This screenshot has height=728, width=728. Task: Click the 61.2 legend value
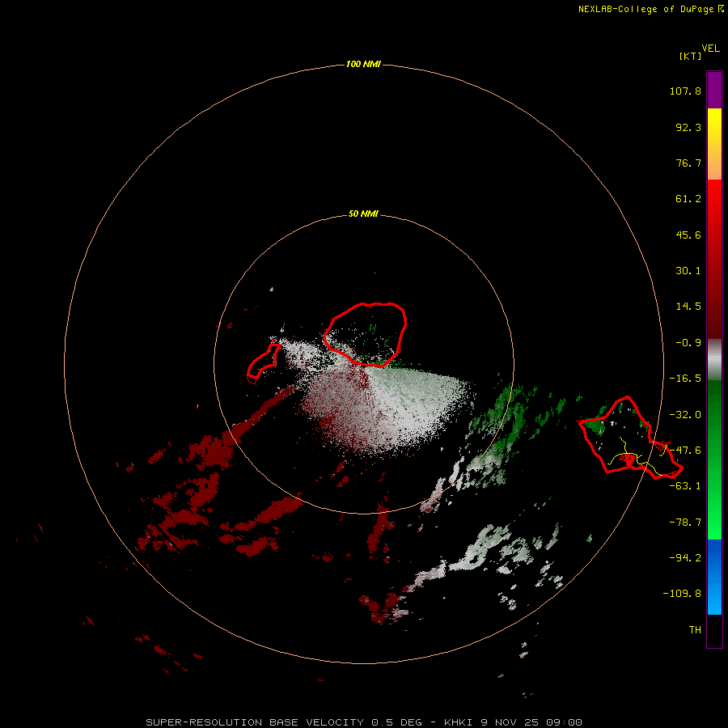coord(688,199)
